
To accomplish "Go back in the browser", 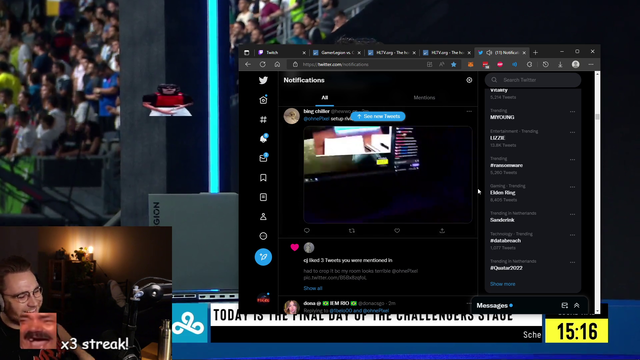I will pos(248,64).
